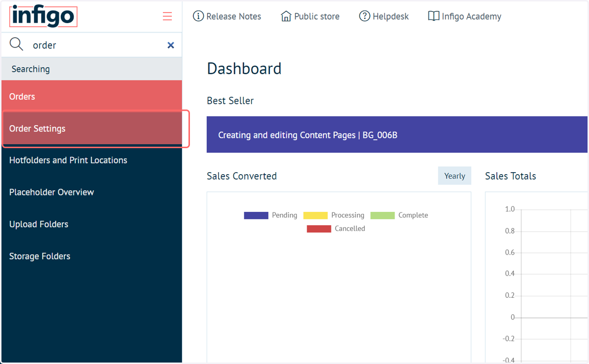Image resolution: width=589 pixels, height=364 pixels.
Task: Click the 0.8 axis value
Action: [510, 231]
